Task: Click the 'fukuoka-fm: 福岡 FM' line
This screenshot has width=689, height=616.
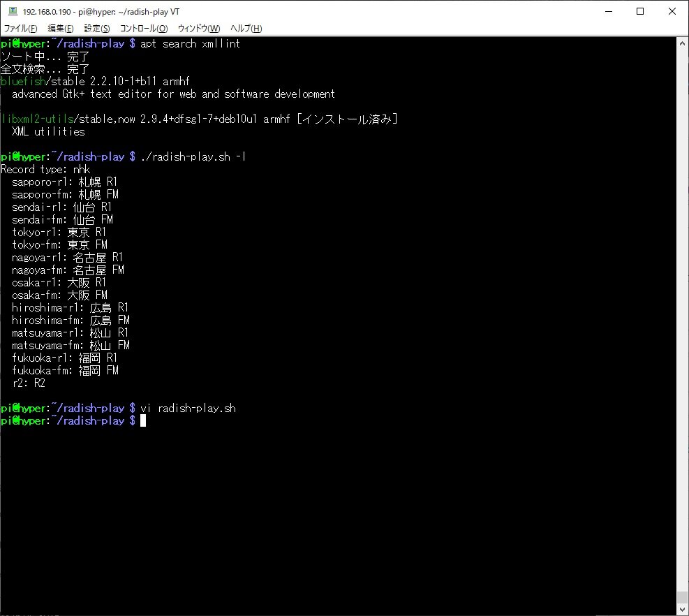Action: [x=65, y=370]
